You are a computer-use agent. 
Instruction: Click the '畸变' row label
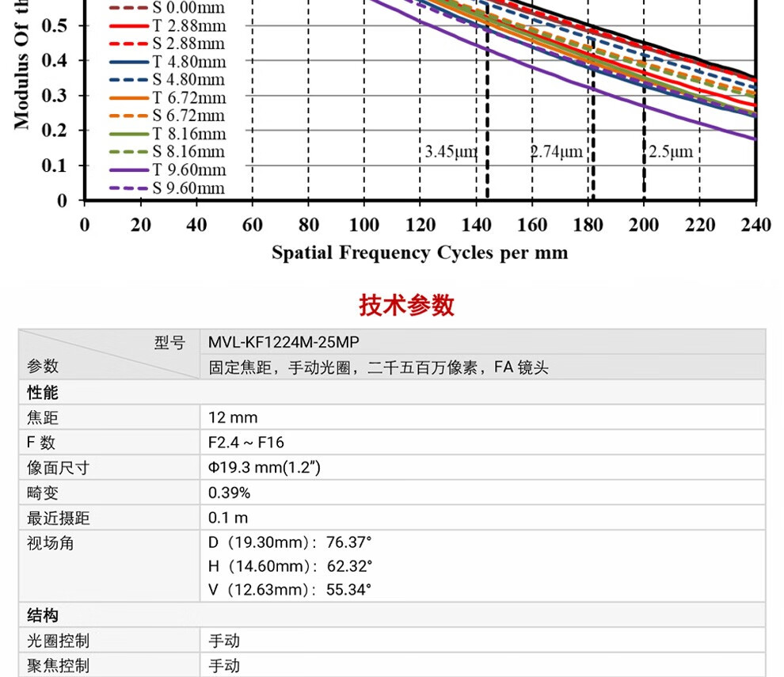point(43,493)
